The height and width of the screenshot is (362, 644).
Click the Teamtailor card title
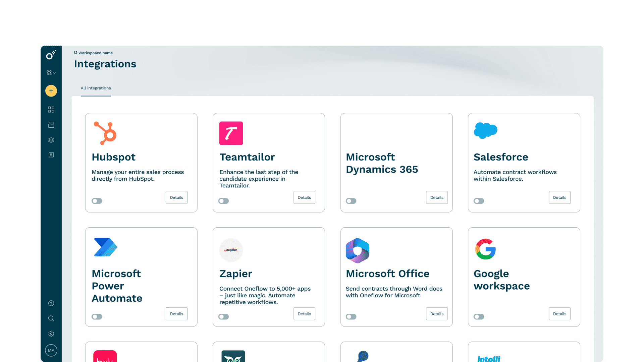coord(247,157)
